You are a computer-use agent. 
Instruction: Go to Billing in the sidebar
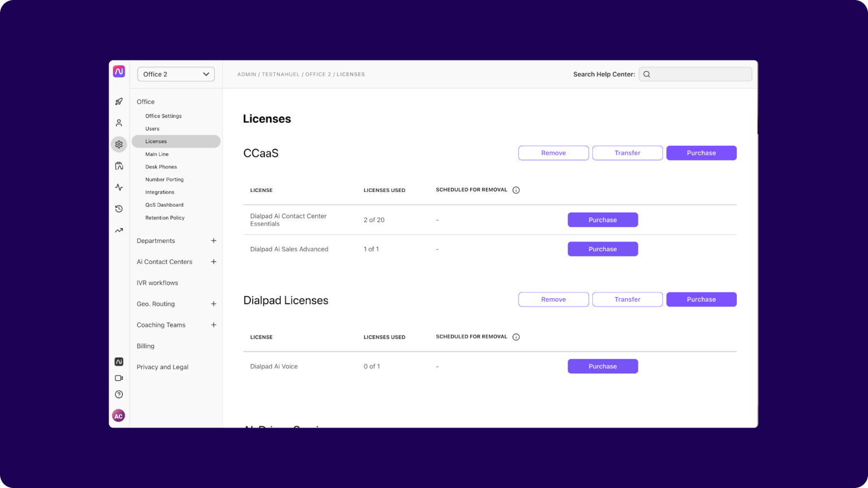145,346
